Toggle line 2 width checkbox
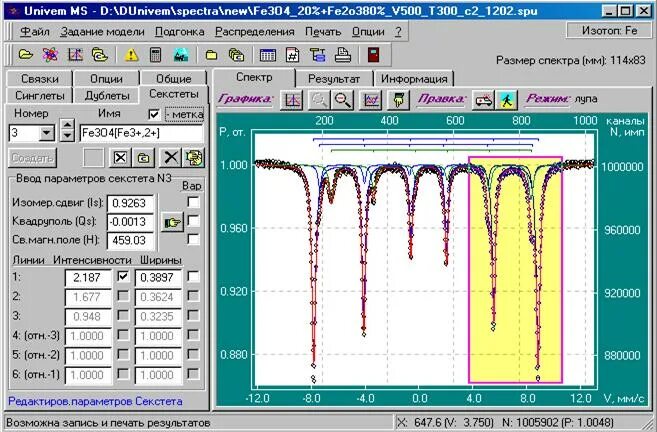 pyautogui.click(x=193, y=296)
